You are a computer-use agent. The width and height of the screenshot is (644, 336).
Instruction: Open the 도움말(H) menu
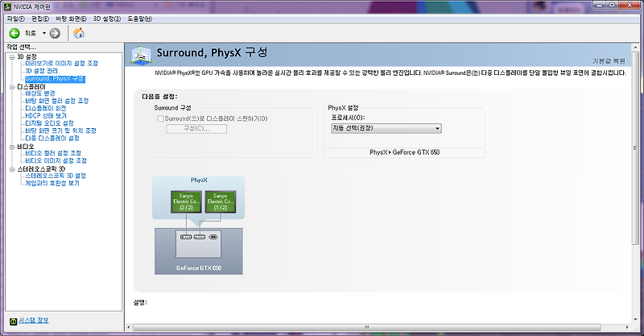point(139,19)
